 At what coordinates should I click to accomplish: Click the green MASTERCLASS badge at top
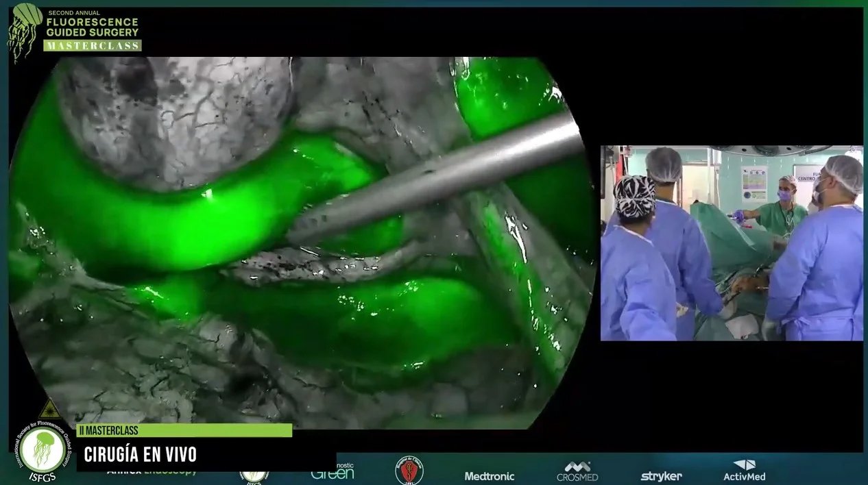tap(93, 45)
